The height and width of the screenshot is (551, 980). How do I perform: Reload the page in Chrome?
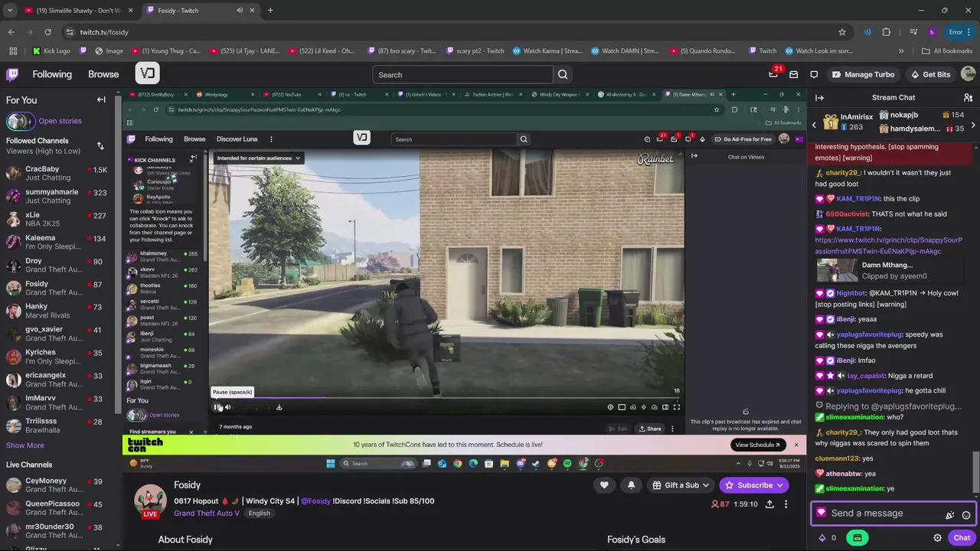pyautogui.click(x=47, y=32)
